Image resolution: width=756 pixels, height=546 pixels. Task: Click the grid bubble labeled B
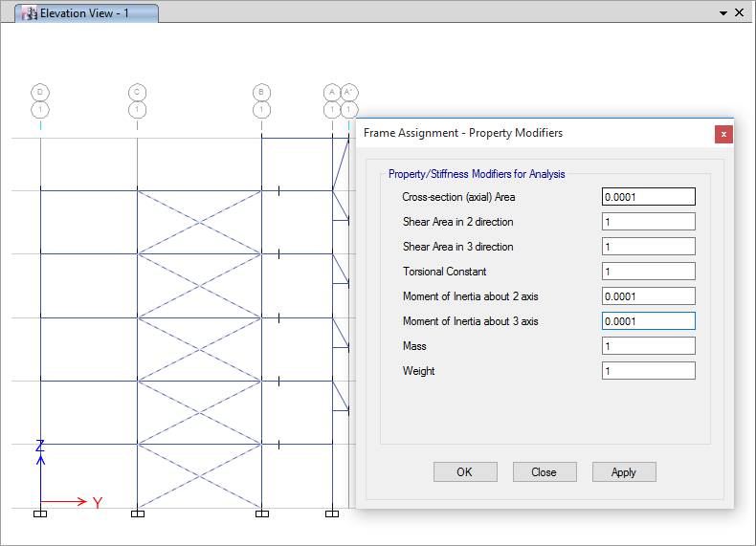pyautogui.click(x=261, y=92)
